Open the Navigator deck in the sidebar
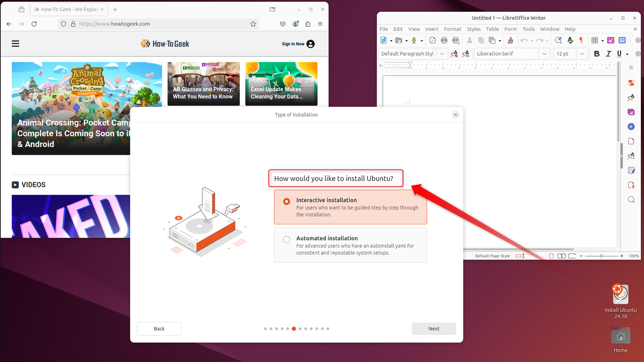This screenshot has height=362, width=644. (631, 126)
